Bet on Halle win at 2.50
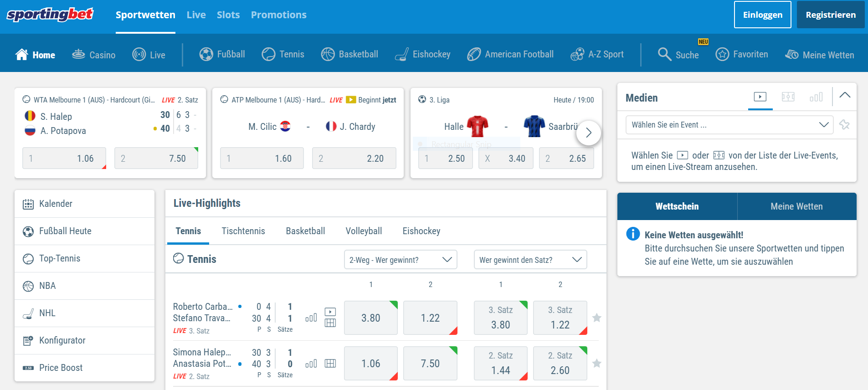The height and width of the screenshot is (390, 868). click(x=446, y=158)
